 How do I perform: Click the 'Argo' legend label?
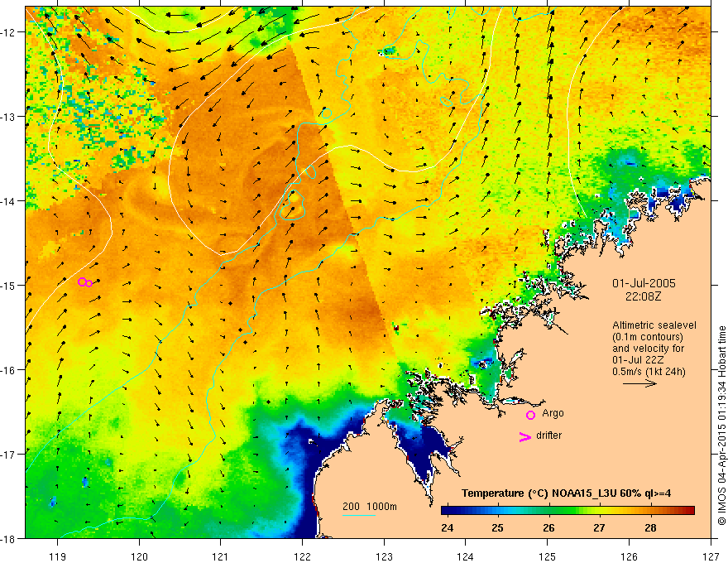click(553, 413)
